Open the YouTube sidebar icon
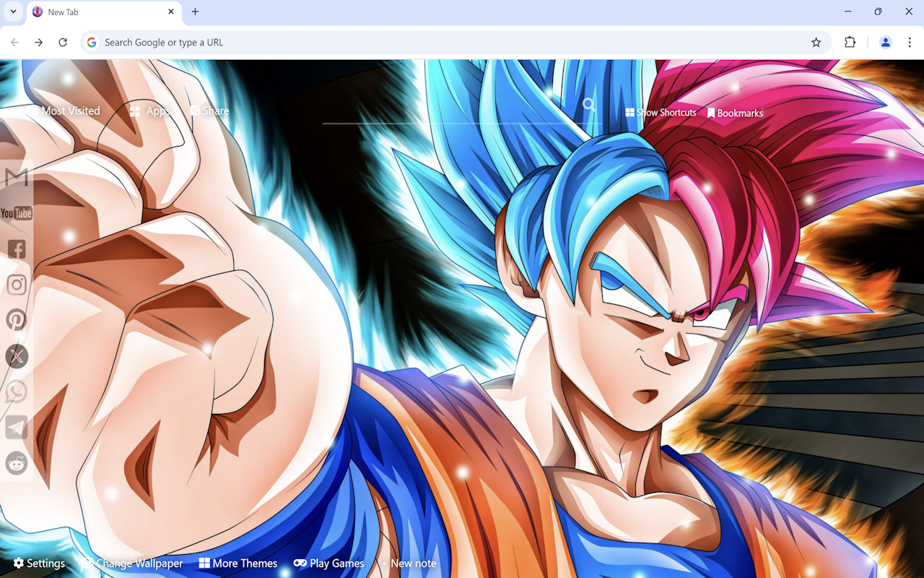 [17, 212]
